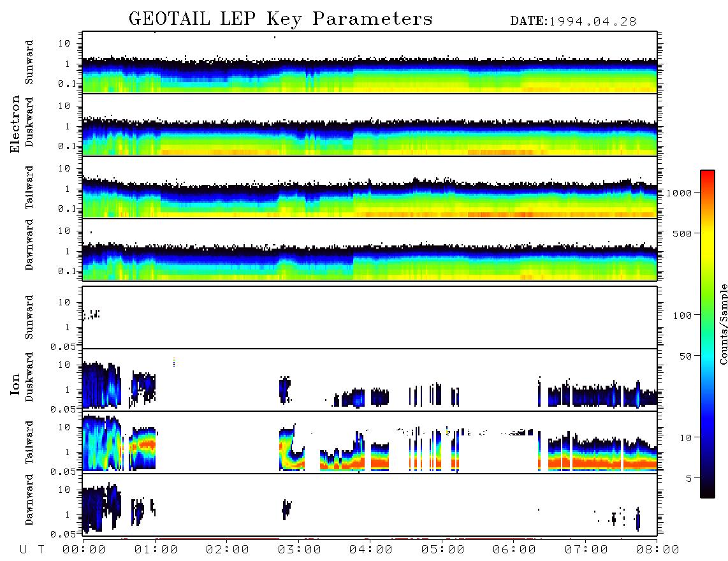
Task: Click the '06:00' time tick label
Action: click(514, 550)
